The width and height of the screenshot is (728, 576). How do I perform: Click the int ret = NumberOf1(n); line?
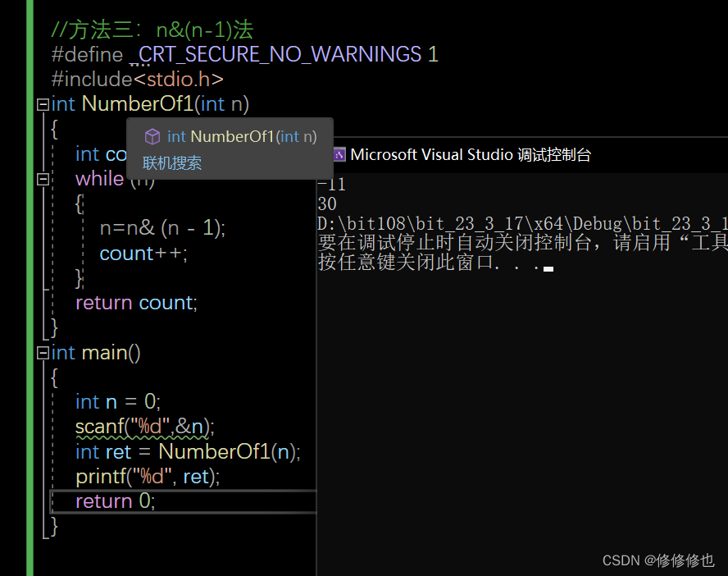click(188, 451)
